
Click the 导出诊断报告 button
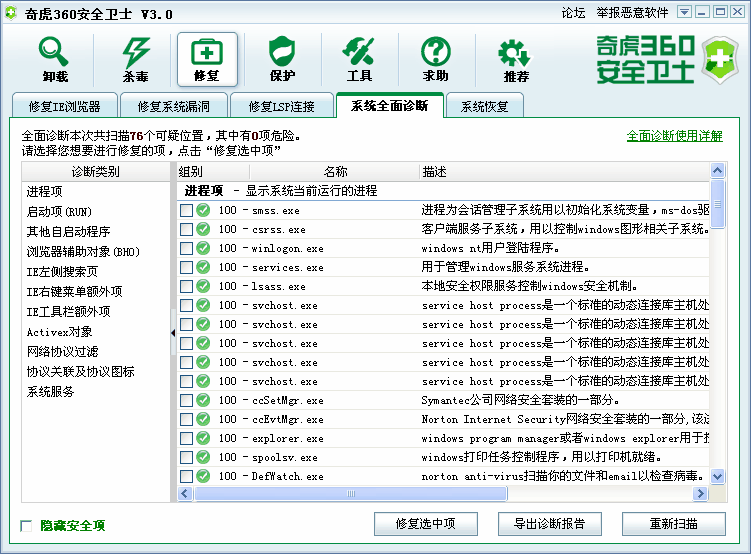click(549, 524)
